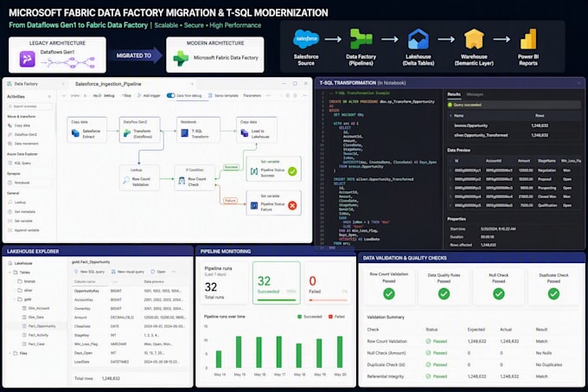Select the Row Count Check If Condition activity
The width and height of the screenshot is (588, 392).
click(195, 177)
